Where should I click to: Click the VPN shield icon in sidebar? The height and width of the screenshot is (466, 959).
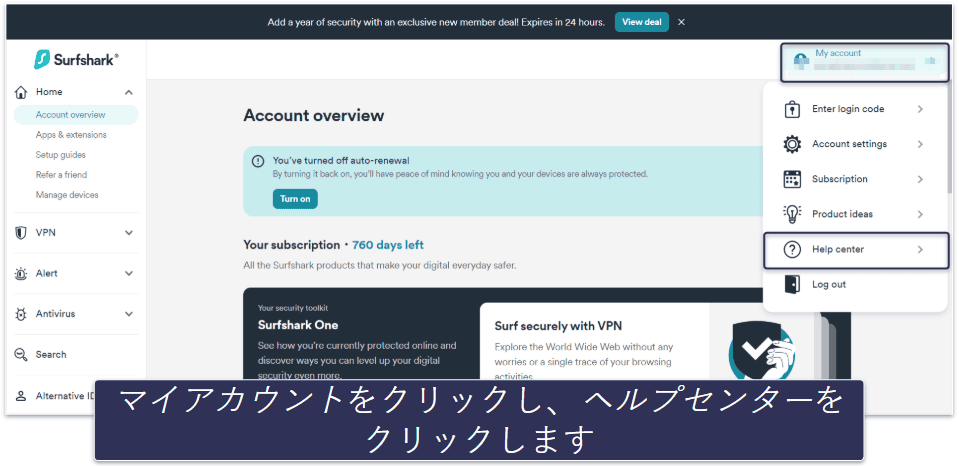(x=21, y=233)
